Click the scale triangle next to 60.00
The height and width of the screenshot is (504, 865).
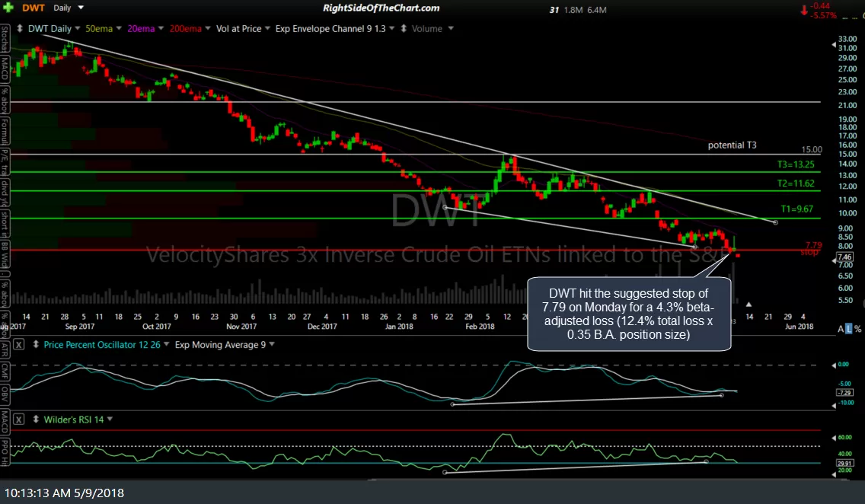pyautogui.click(x=834, y=438)
